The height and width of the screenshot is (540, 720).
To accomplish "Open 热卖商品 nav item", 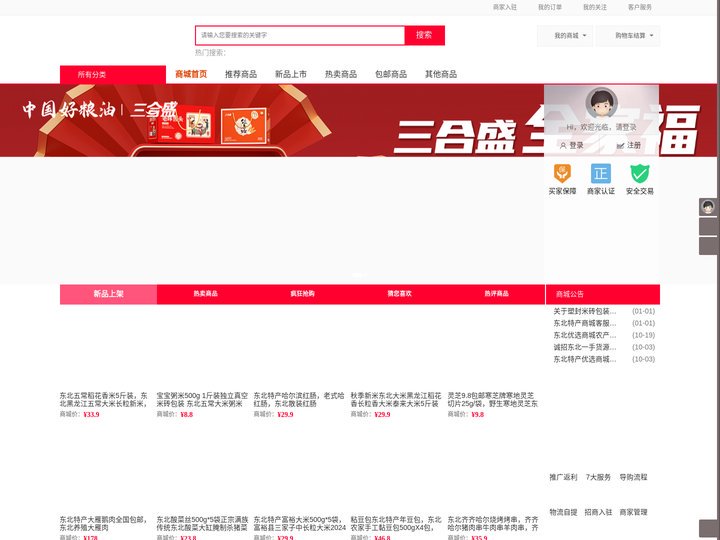I will pos(341,74).
